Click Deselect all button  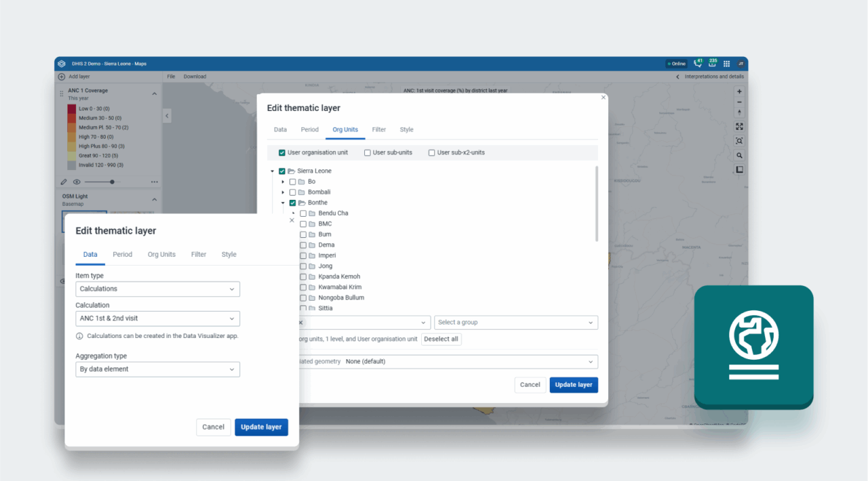[x=441, y=339]
